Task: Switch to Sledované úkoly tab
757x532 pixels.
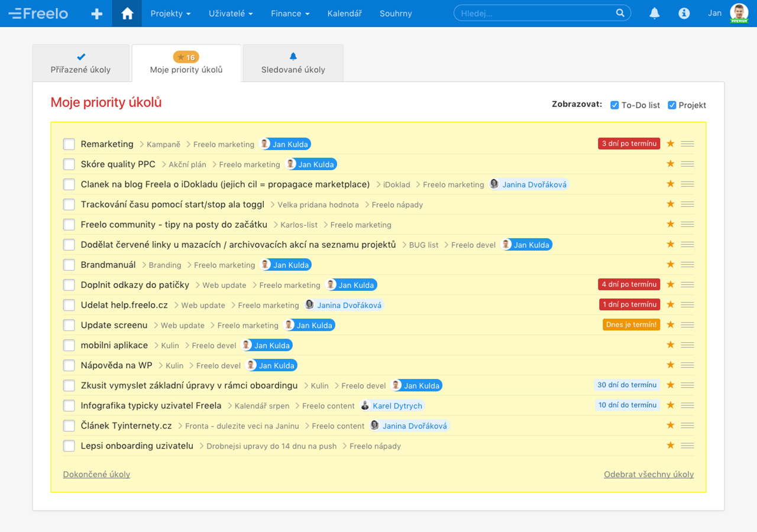Action: [293, 63]
